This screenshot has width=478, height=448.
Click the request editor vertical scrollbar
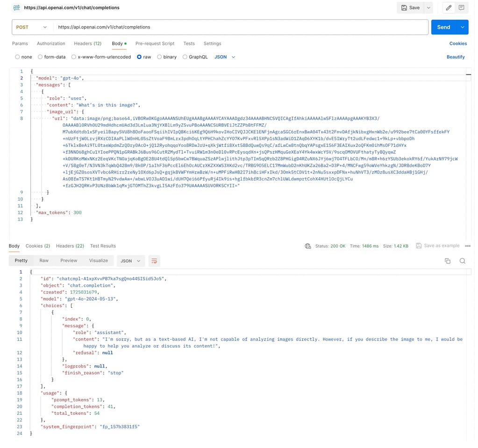point(468,75)
